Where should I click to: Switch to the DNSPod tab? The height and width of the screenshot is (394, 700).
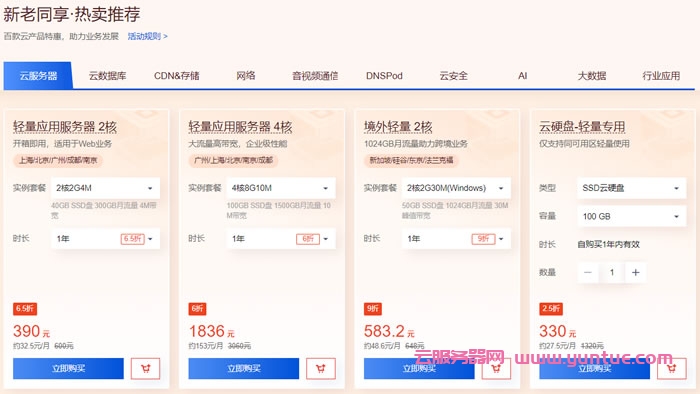pos(384,75)
